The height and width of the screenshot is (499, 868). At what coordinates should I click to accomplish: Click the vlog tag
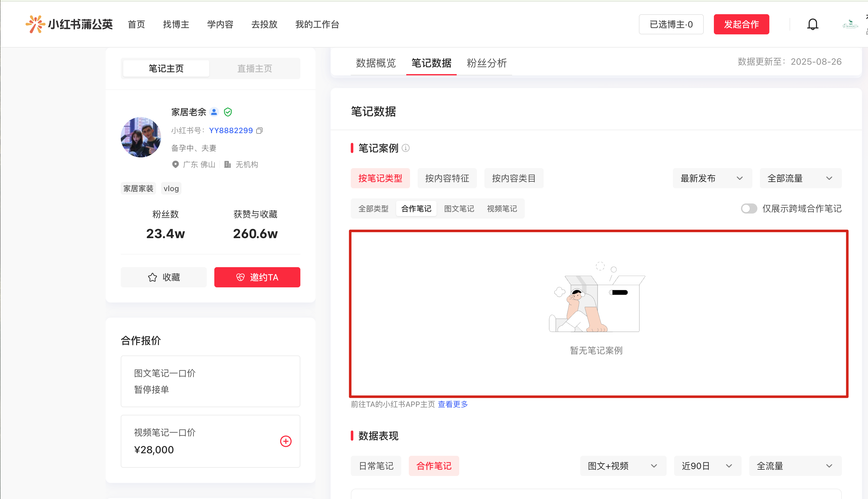click(x=171, y=189)
